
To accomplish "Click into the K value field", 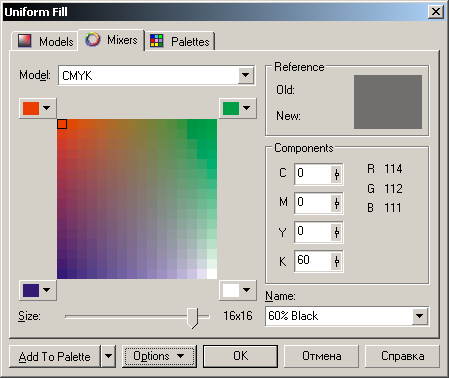I will 313,261.
